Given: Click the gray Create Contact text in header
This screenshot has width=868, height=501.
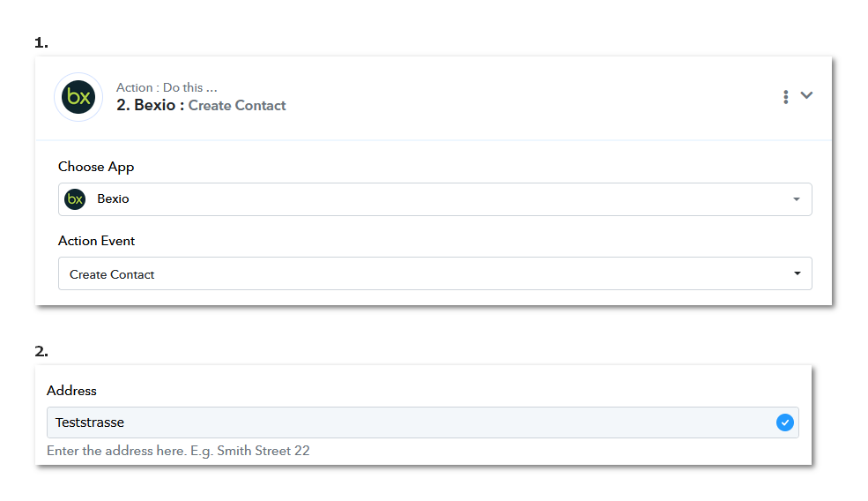Looking at the screenshot, I should (x=237, y=105).
